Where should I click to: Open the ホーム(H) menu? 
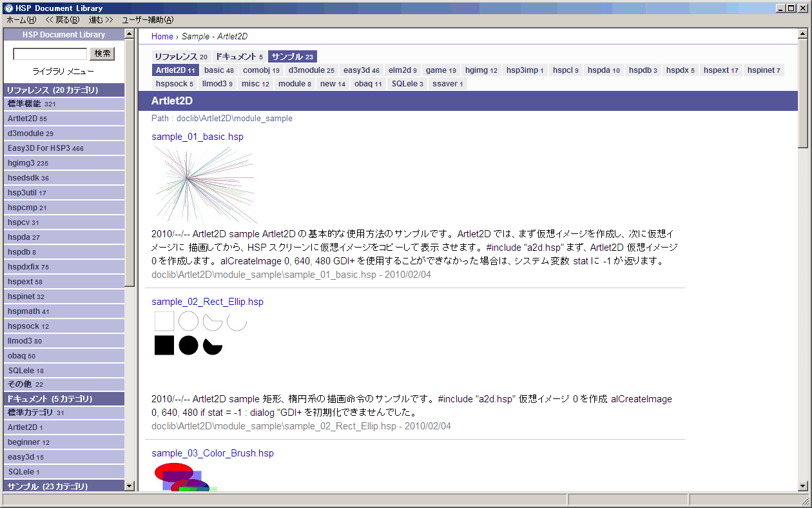tap(21, 20)
